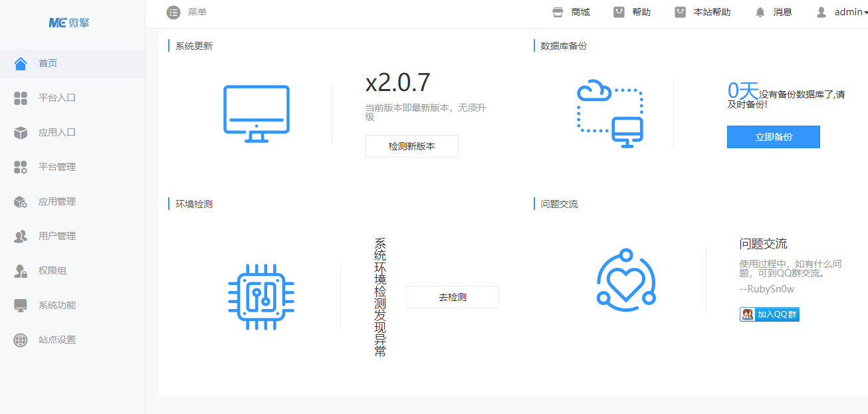868x414 pixels.
Task: Click the 站点设置 globe icon
Action: [x=21, y=340]
